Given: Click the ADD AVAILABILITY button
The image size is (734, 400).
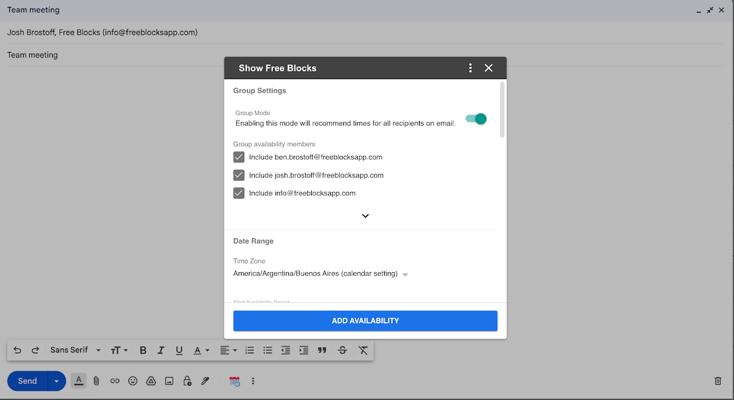Looking at the screenshot, I should pyautogui.click(x=365, y=321).
